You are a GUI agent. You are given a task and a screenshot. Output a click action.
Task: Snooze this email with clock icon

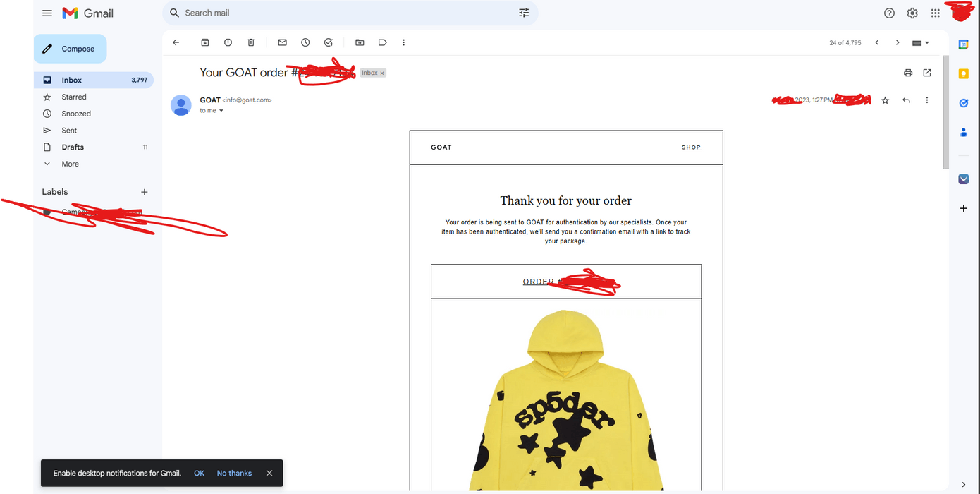point(305,42)
